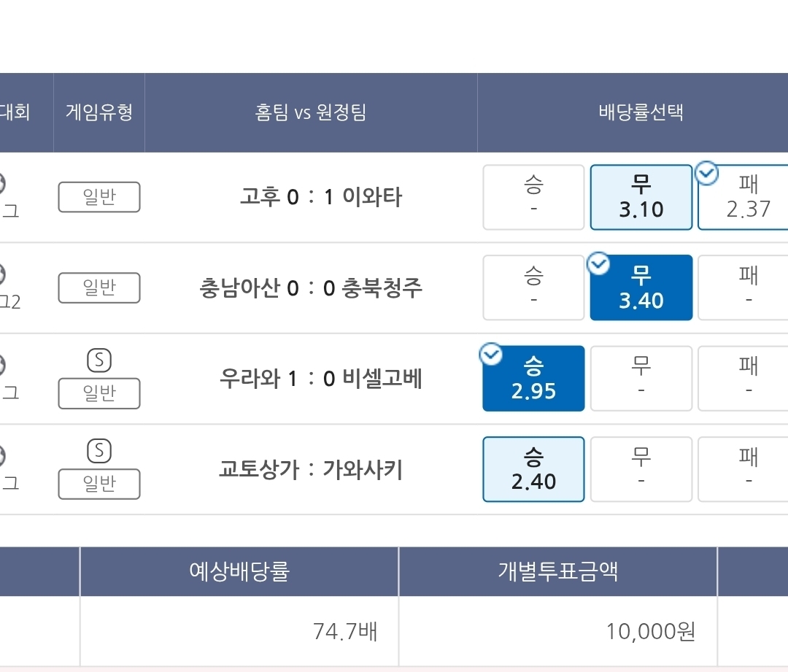Select 승 2.40 odds for 교토상가 match
This screenshot has width=788, height=672.
(533, 469)
